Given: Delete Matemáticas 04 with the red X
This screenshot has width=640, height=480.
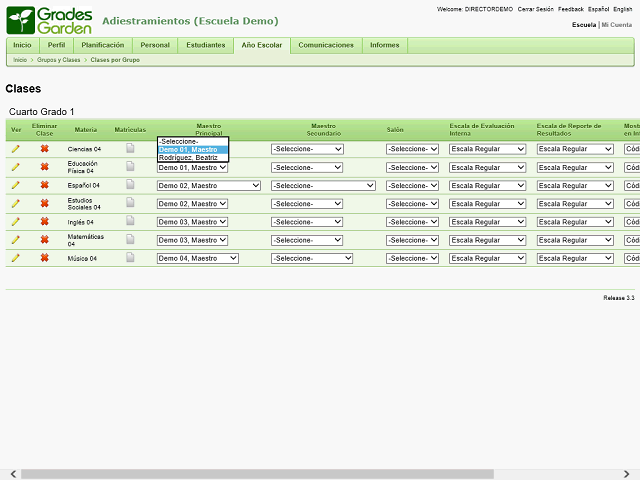Looking at the screenshot, I should point(44,240).
